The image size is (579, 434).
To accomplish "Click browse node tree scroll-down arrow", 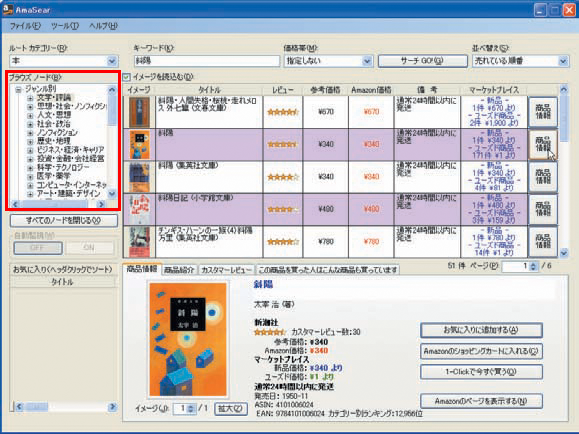I will coord(112,194).
